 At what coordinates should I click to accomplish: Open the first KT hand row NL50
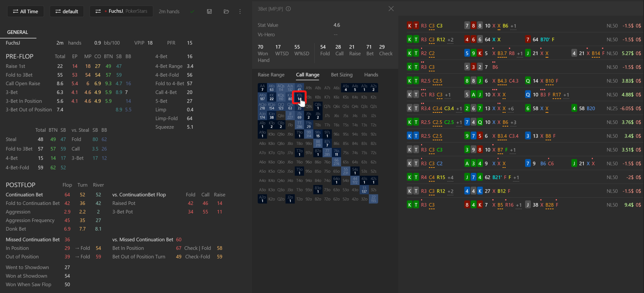pyautogui.click(x=524, y=26)
